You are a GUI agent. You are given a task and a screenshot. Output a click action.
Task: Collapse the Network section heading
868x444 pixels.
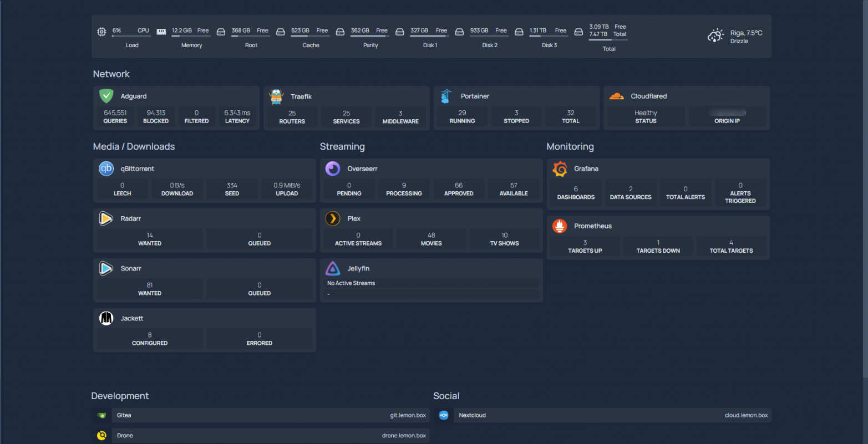tap(111, 74)
